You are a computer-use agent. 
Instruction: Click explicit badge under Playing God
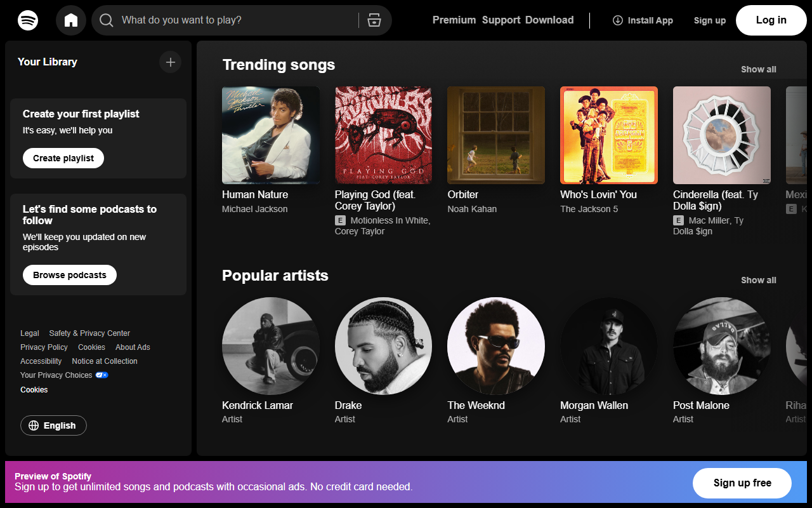click(341, 220)
